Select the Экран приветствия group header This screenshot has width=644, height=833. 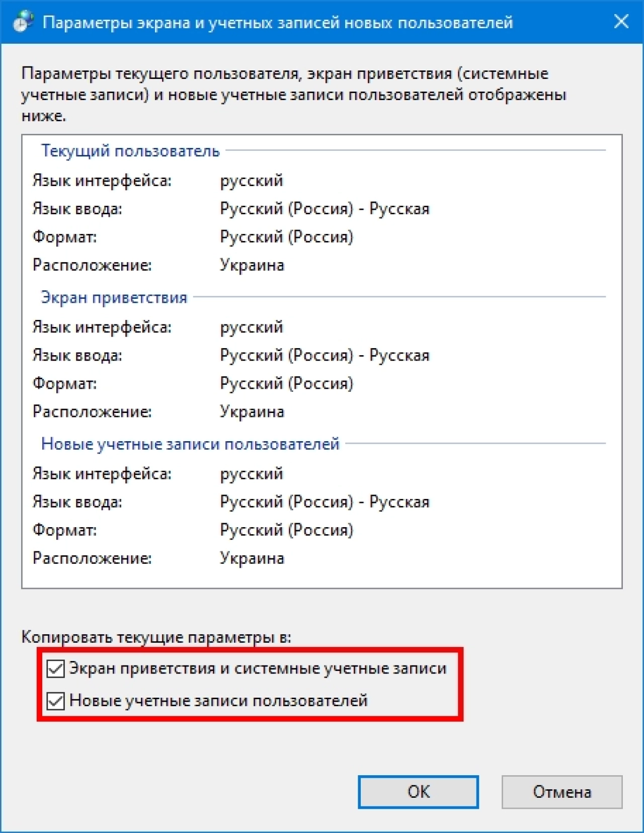tap(114, 297)
